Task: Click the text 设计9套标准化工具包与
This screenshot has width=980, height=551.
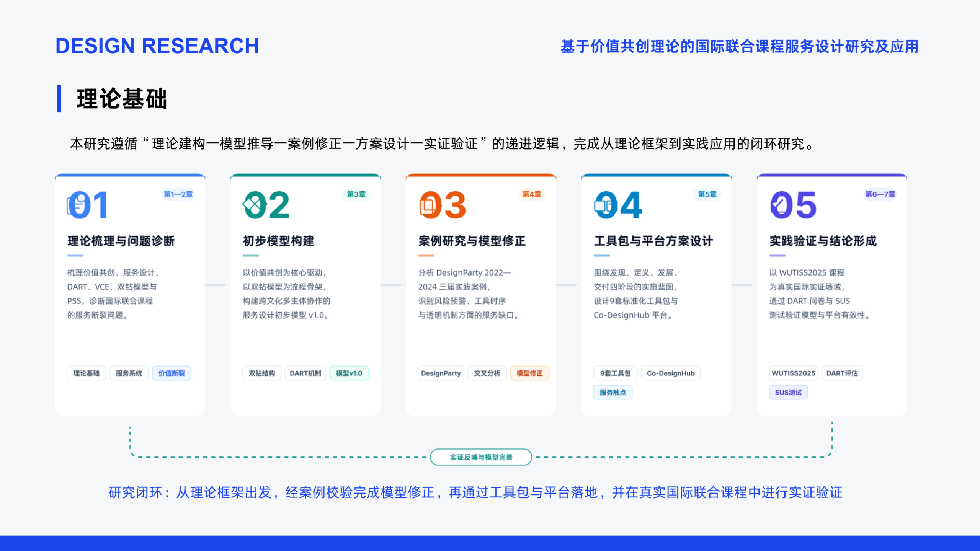Action: coord(636,301)
